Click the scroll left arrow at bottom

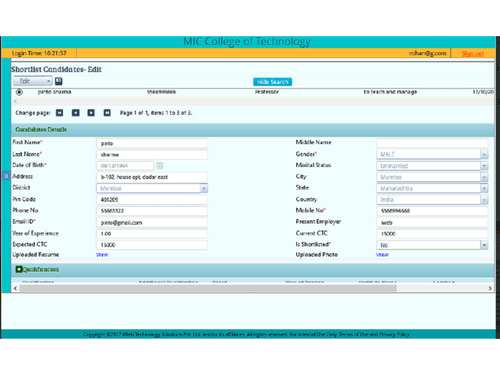click(x=15, y=288)
